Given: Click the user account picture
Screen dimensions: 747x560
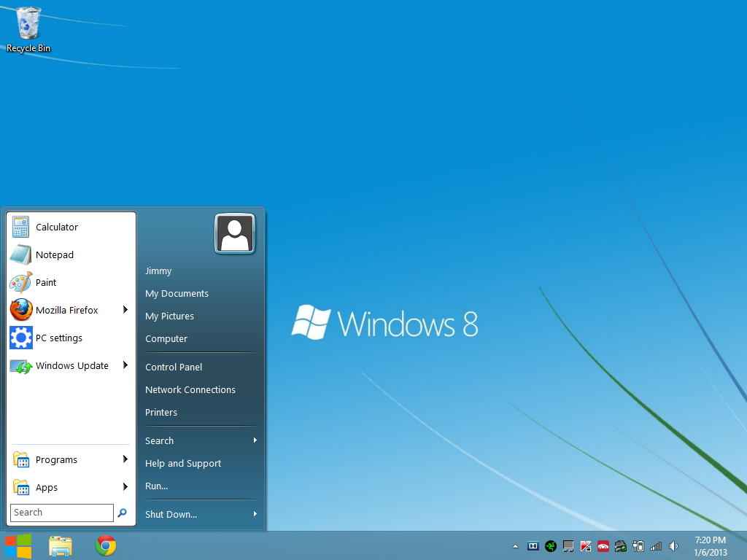Looking at the screenshot, I should pos(235,233).
